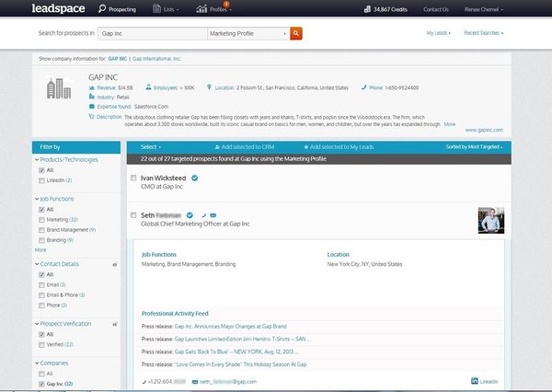Click the Description icon
The image size is (552, 392).
click(x=91, y=116)
